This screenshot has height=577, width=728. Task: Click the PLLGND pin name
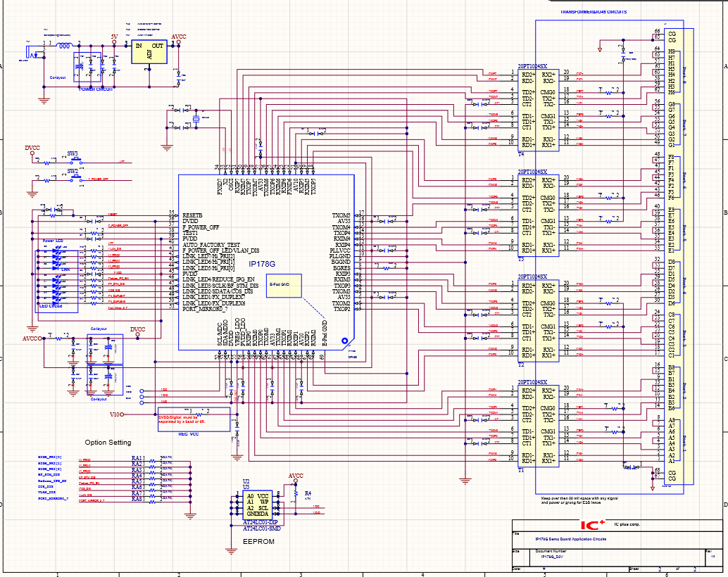pos(340,256)
